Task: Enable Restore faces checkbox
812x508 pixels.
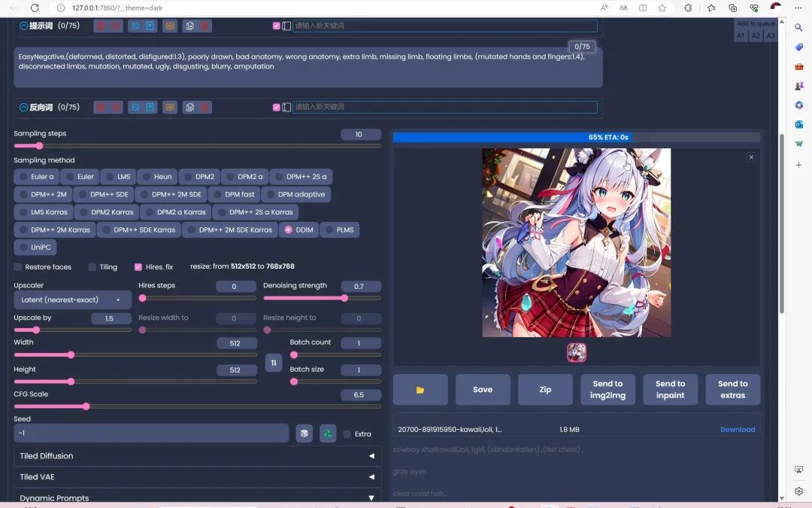Action: tap(18, 267)
